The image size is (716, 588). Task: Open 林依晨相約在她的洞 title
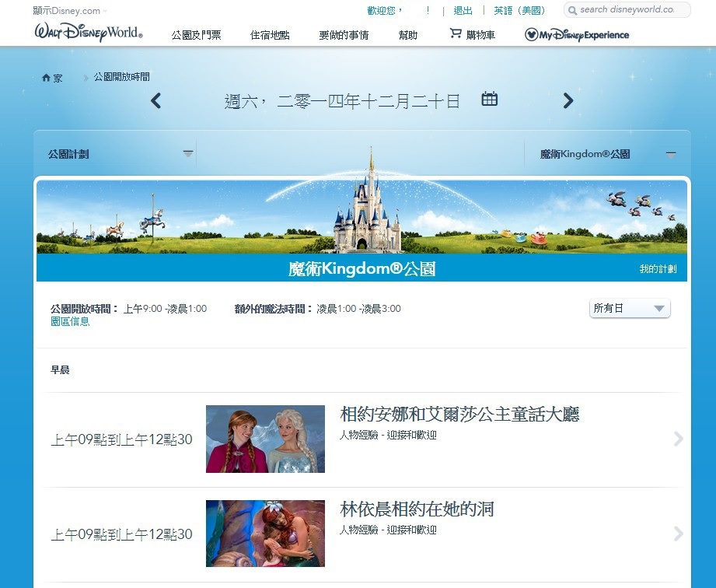(x=417, y=509)
